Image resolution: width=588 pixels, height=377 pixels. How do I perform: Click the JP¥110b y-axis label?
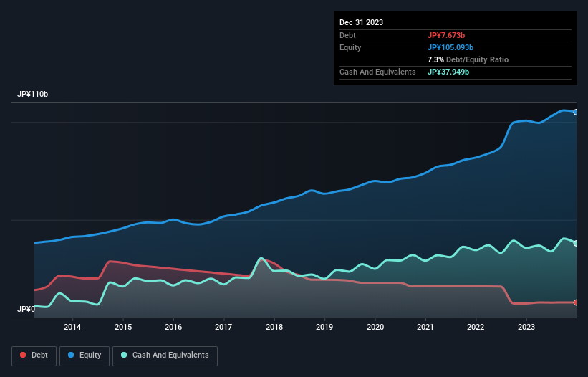[33, 95]
